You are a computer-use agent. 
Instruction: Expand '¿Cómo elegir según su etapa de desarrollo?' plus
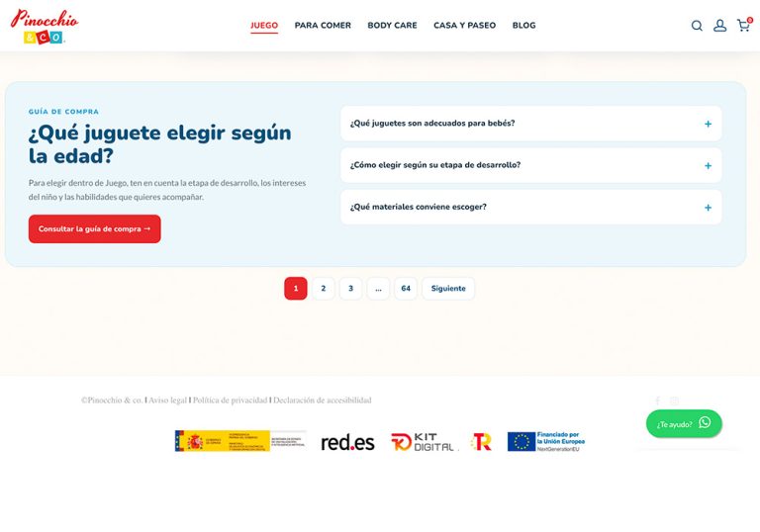click(709, 166)
